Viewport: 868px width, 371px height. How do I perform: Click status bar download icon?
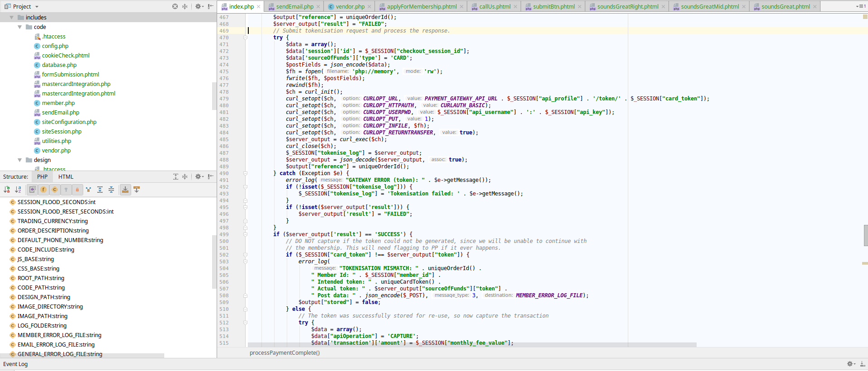863,364
